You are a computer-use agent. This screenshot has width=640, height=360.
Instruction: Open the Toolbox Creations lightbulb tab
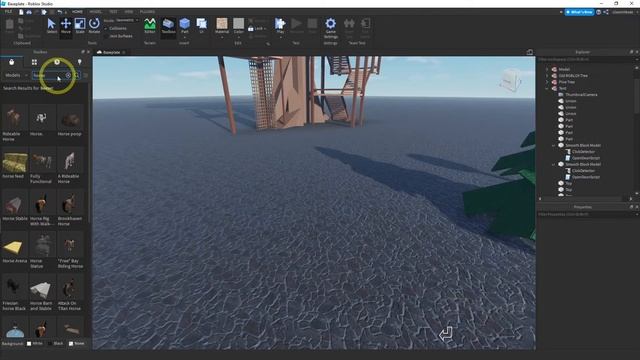click(x=80, y=62)
